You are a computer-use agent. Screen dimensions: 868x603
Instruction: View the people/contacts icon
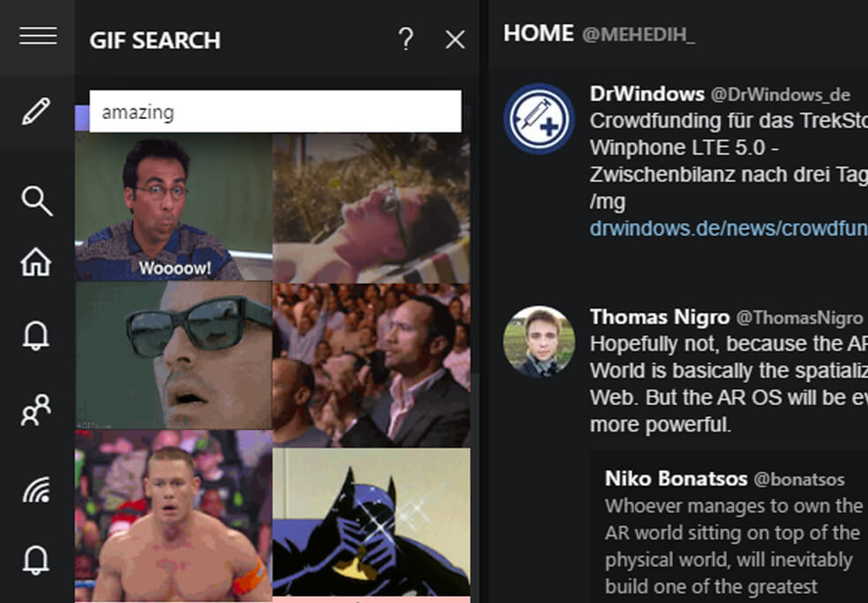click(36, 410)
